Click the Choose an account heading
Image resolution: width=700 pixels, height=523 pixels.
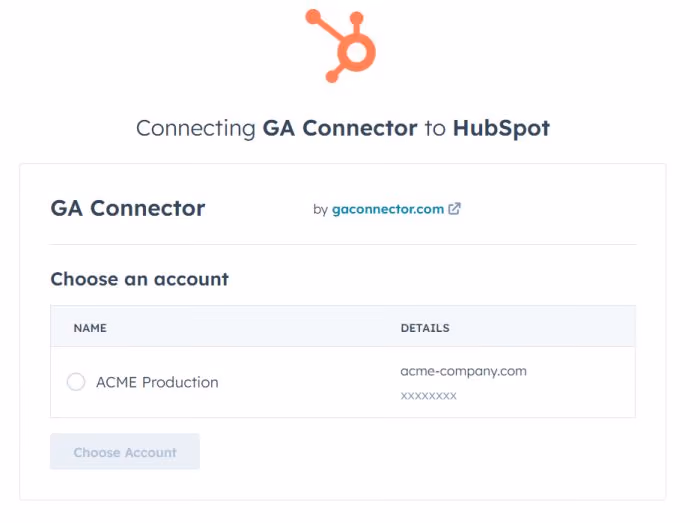pyautogui.click(x=140, y=279)
